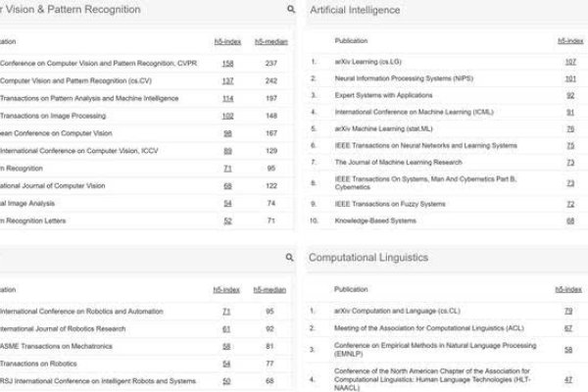Open h5-index 114 for Pattern Analysis and Machine Intelligence
Viewport: 588px width, 392px height.
[x=227, y=98]
